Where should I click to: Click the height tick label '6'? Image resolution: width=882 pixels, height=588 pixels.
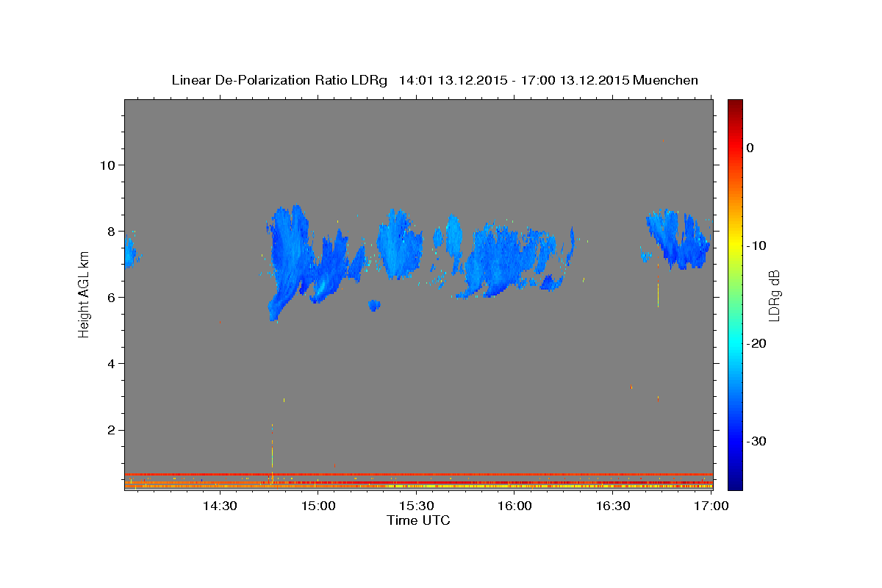pyautogui.click(x=111, y=297)
